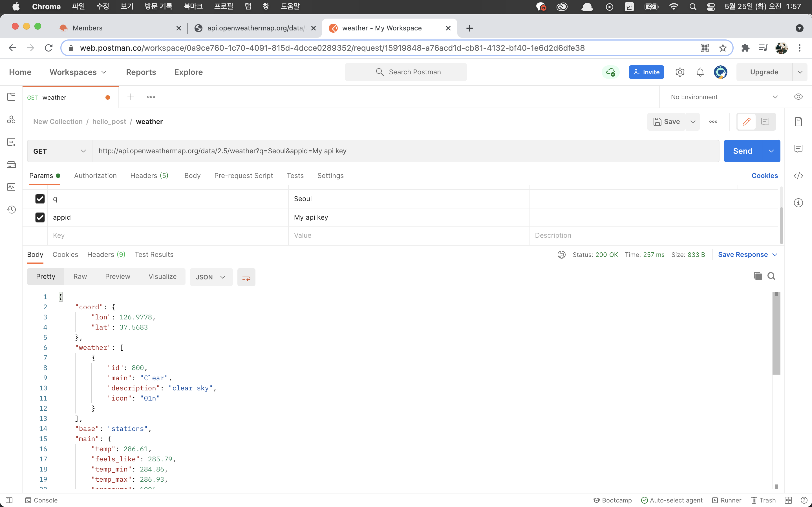This screenshot has height=507, width=812.
Task: Open the settings gear icon
Action: point(680,72)
